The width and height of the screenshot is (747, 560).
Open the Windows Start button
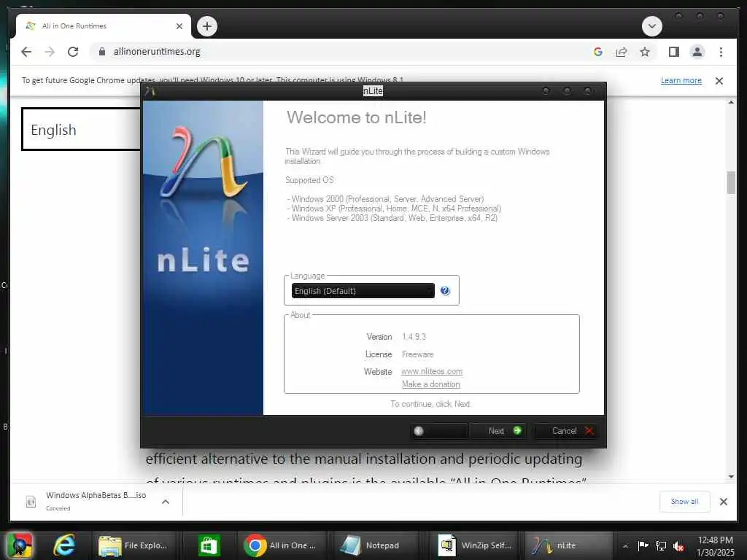point(20,545)
